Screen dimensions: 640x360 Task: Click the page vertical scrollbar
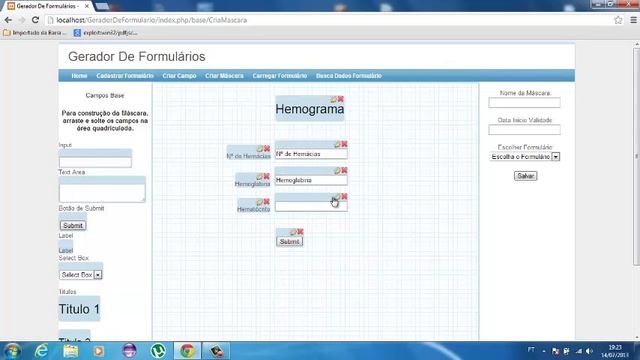[x=636, y=157]
